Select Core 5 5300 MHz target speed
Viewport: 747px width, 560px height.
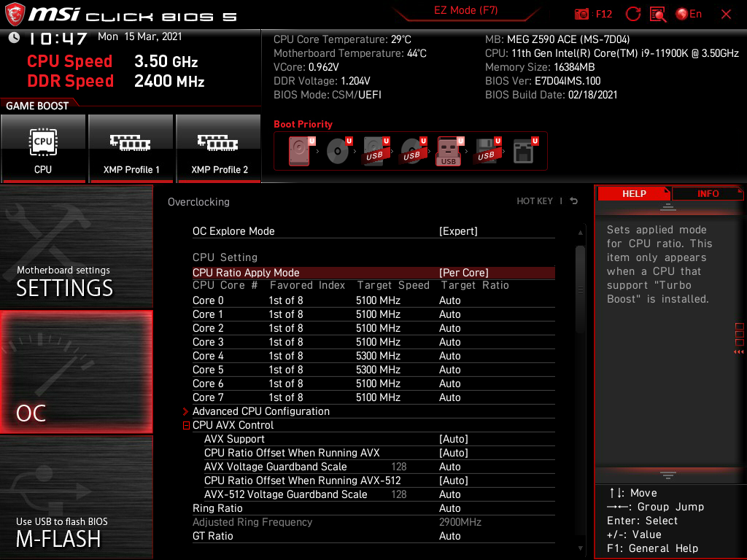379,370
